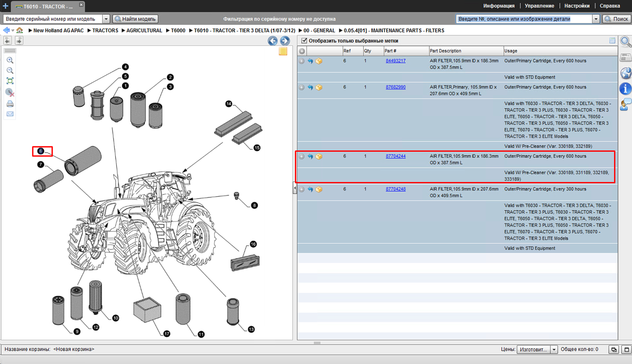632x364 pixels.
Task: Click the serial number or model input field
Action: pyautogui.click(x=53, y=19)
